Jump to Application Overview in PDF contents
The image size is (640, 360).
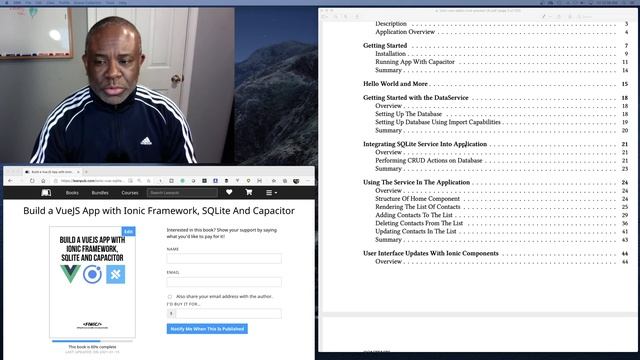click(405, 32)
